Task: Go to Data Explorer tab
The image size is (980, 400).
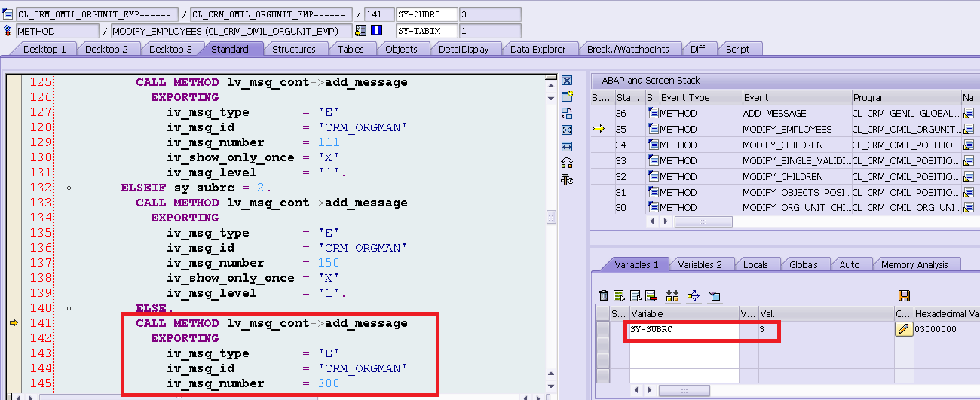Action: (x=537, y=49)
